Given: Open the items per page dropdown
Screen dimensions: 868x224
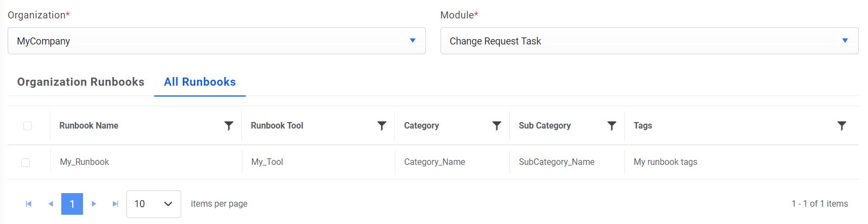Looking at the screenshot, I should (154, 204).
